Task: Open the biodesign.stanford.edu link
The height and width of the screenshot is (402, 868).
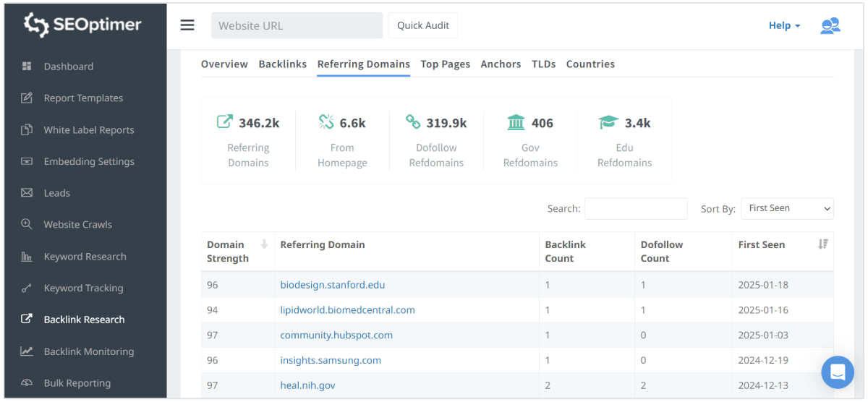Action: [332, 285]
